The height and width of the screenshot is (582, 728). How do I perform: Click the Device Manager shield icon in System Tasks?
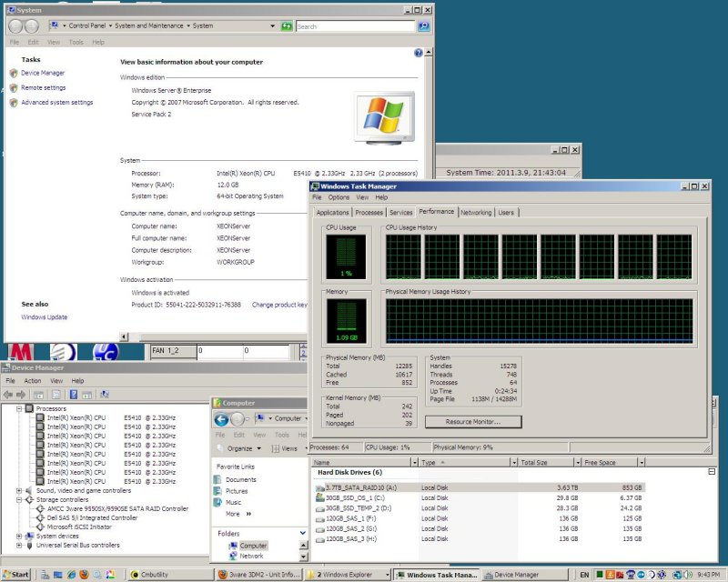coord(14,73)
